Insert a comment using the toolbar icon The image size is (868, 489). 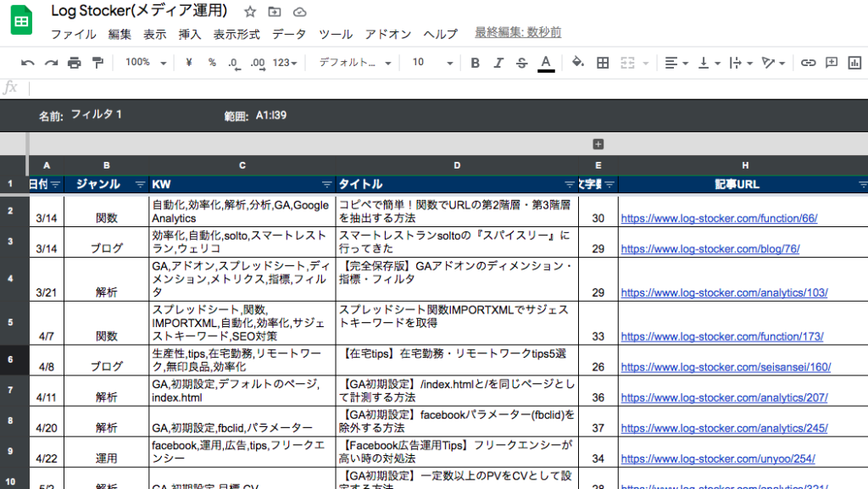click(832, 62)
